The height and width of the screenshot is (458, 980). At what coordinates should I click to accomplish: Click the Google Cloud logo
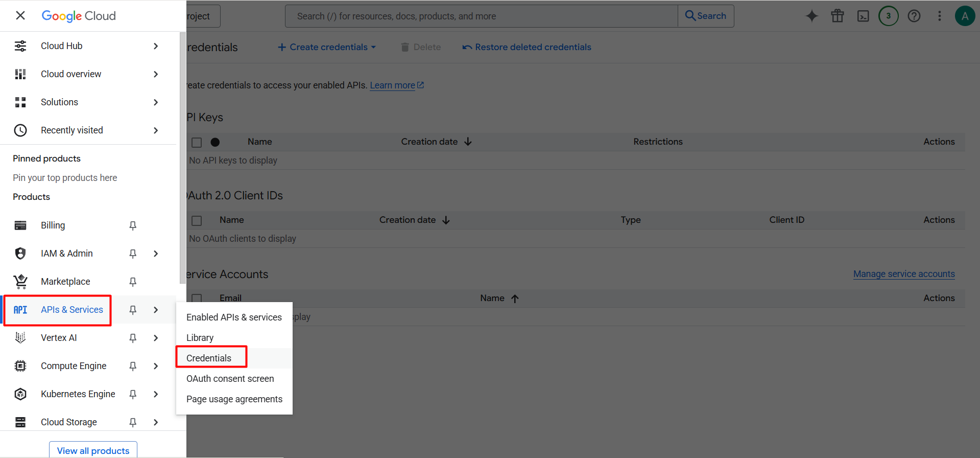[x=79, y=16]
